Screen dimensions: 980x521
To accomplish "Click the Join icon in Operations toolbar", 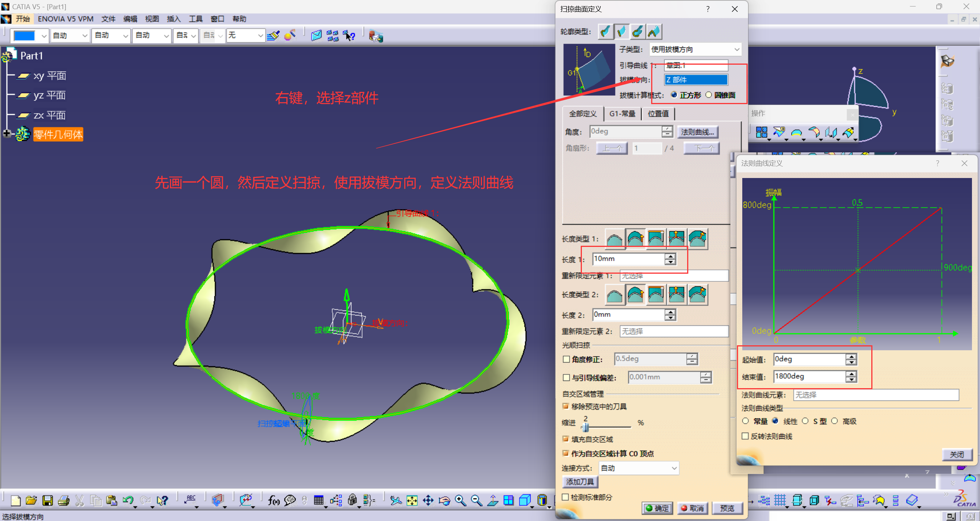I will (761, 132).
